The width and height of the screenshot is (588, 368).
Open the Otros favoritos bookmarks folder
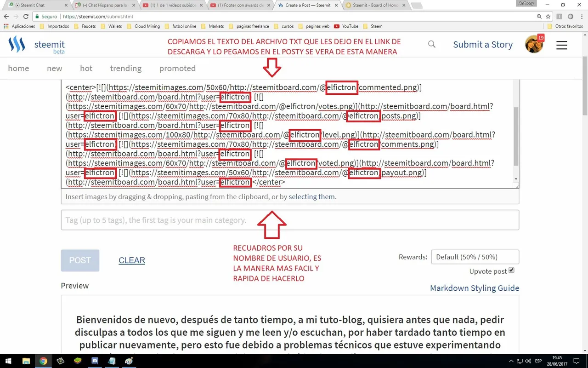(x=565, y=26)
